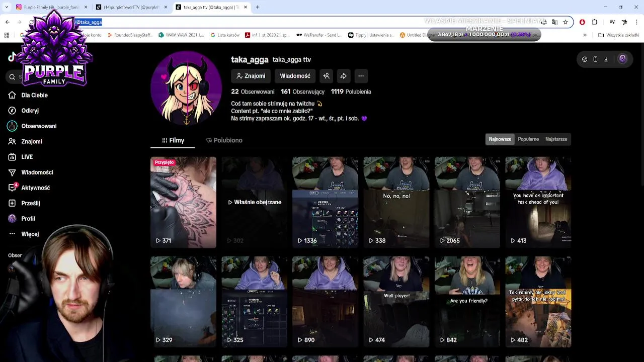Open Wiadomości in sidebar
The image size is (644, 362).
(x=31, y=172)
